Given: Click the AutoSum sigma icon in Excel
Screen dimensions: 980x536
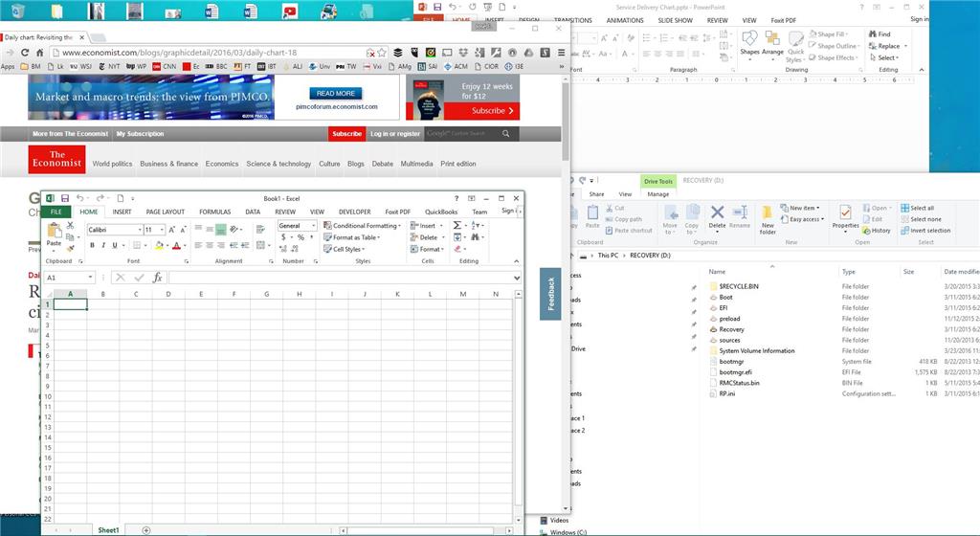Looking at the screenshot, I should pos(457,226).
